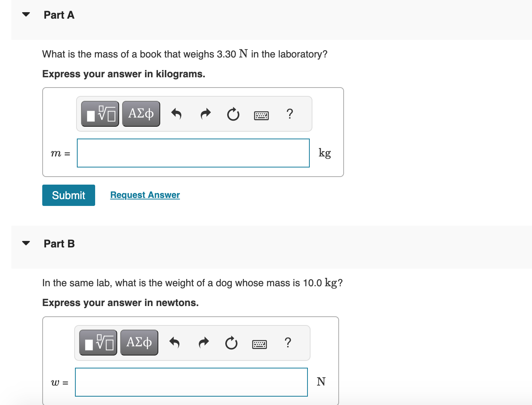Click the redo arrow in Part B toolbar
The width and height of the screenshot is (532, 405).
[204, 343]
